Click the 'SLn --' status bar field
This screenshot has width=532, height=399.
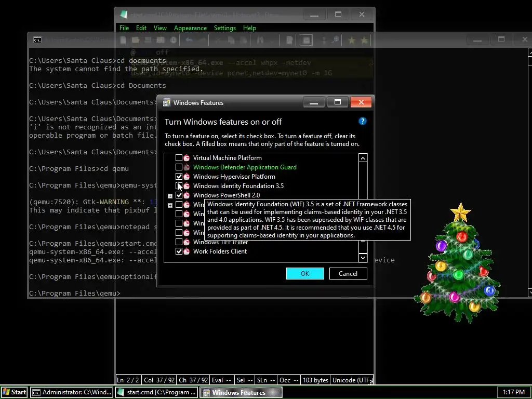coord(265,380)
